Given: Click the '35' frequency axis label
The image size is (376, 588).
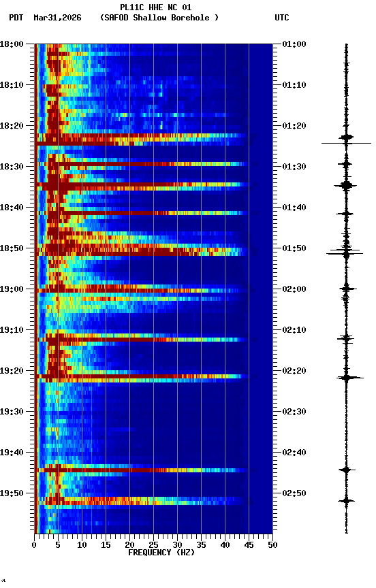Looking at the screenshot, I should (x=201, y=545).
